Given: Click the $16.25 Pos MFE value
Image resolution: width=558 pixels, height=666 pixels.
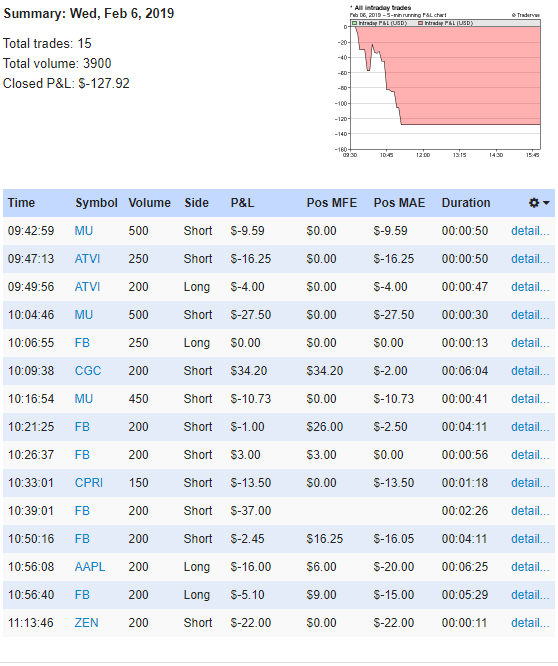Looking at the screenshot, I should click(325, 539).
